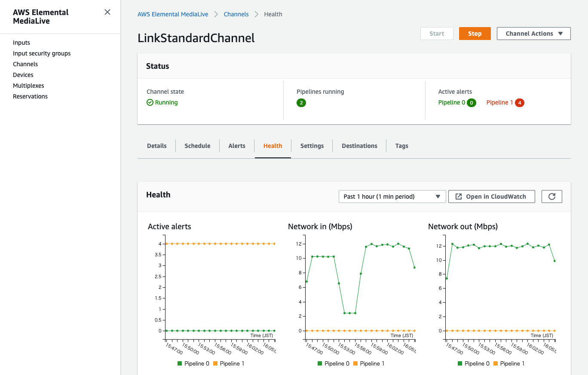Click the Pipeline 1 alert count badge
This screenshot has width=588, height=375.
pos(519,102)
